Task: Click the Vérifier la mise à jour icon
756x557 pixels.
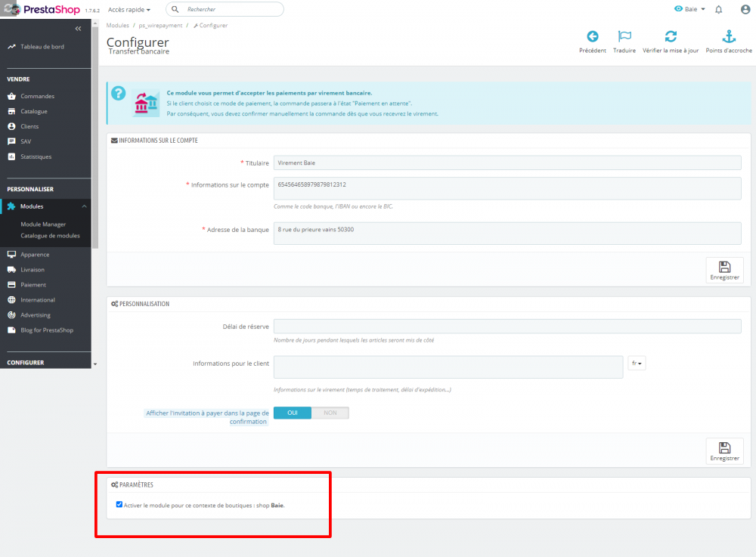Action: pyautogui.click(x=671, y=36)
